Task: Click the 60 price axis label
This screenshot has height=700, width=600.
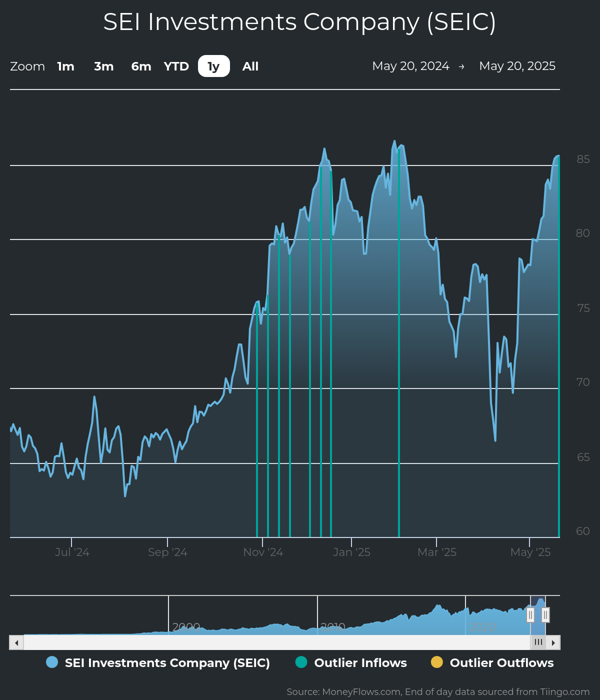Action: tap(583, 531)
